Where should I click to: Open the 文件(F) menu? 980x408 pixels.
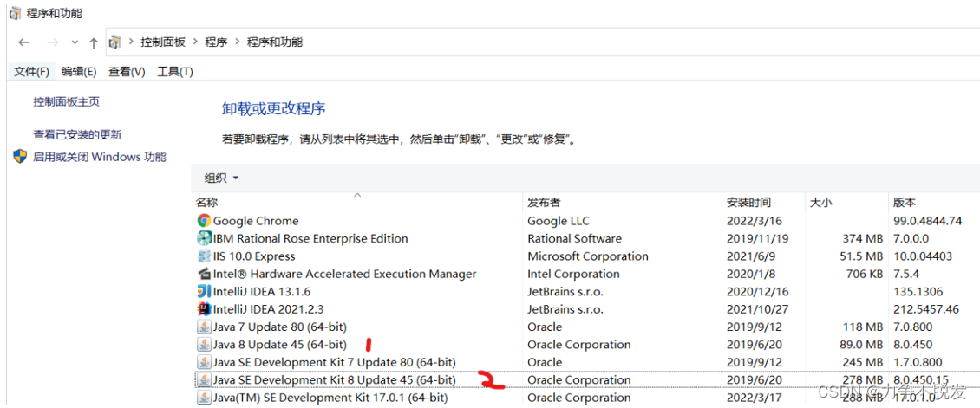click(x=32, y=72)
